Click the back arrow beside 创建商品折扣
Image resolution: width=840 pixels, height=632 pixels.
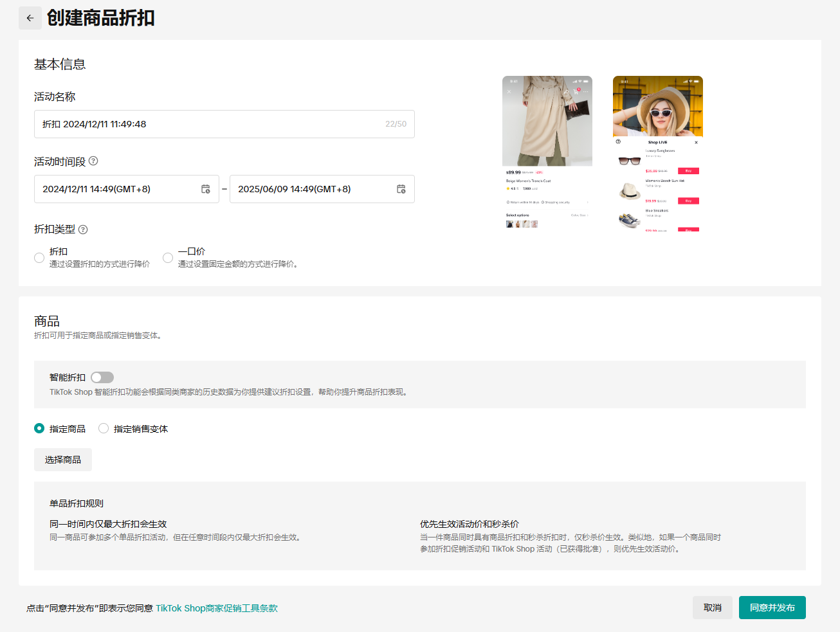[30, 18]
